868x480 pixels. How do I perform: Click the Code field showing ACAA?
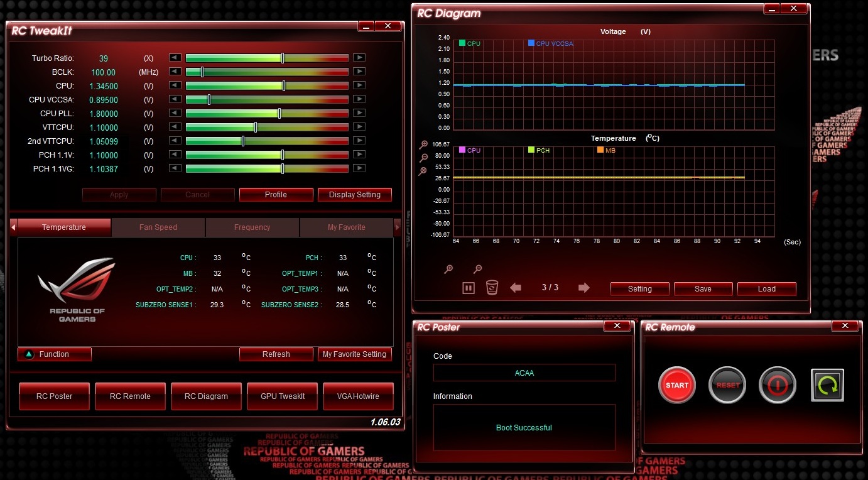point(524,373)
